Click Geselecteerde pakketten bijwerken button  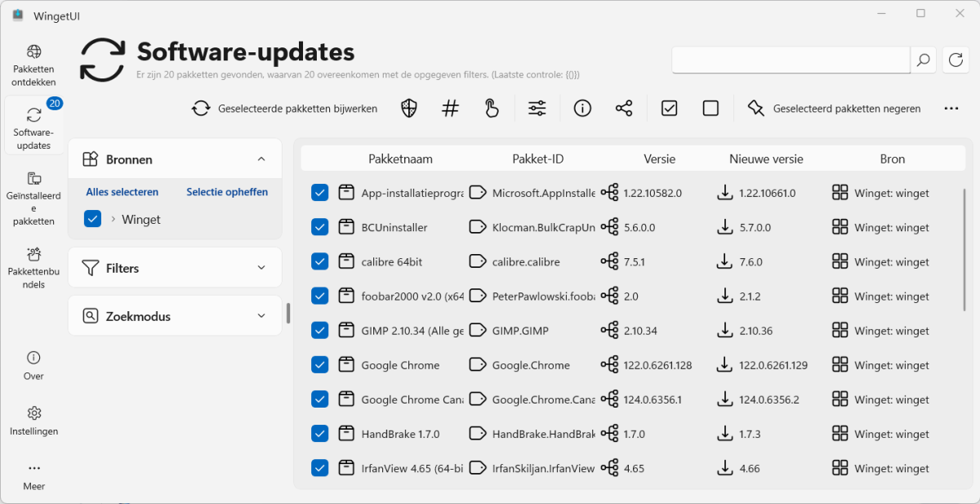click(285, 109)
